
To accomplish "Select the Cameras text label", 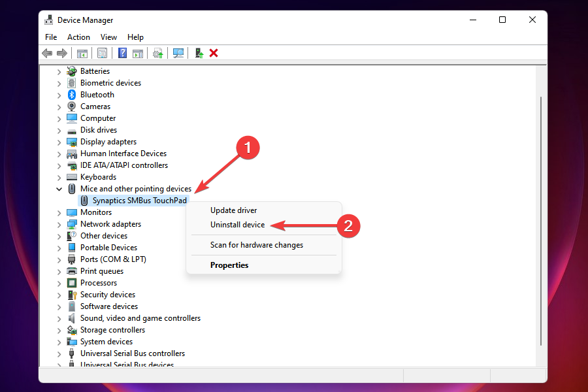I will click(95, 106).
